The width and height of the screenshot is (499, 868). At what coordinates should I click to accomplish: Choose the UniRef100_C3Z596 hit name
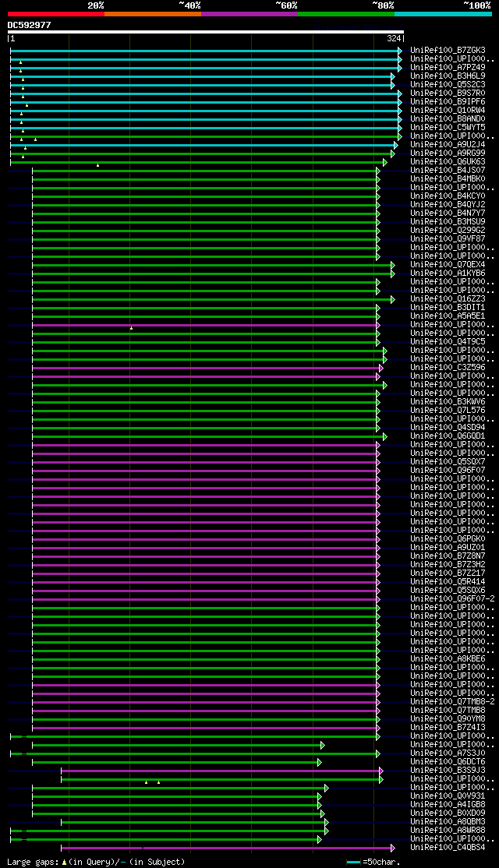(x=448, y=368)
